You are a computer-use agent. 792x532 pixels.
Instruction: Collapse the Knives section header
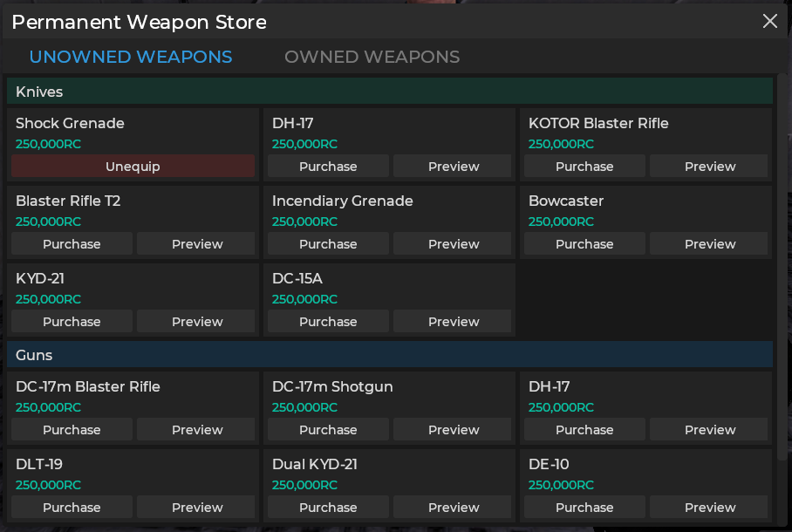(389, 91)
